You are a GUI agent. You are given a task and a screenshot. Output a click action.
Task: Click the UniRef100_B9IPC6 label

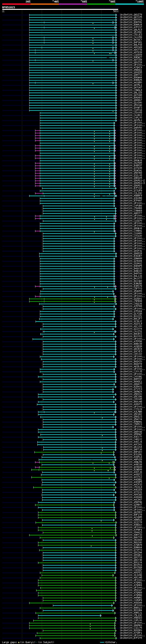[131, 565]
